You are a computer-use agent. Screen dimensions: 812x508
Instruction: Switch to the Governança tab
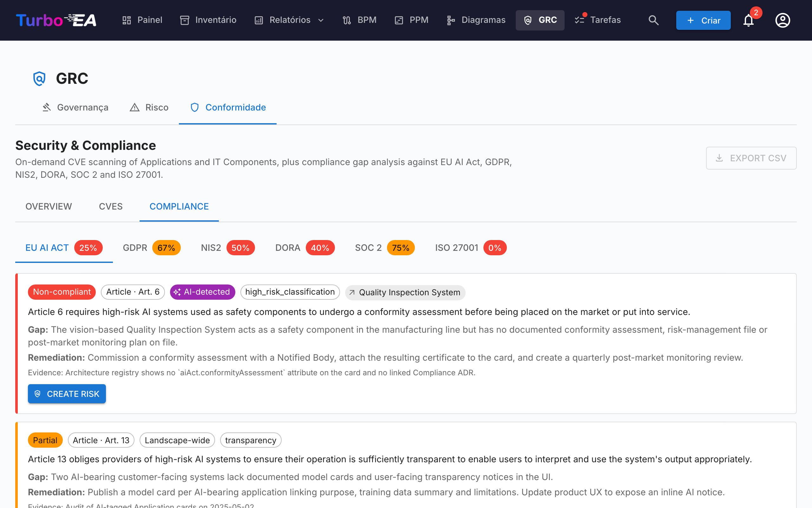pyautogui.click(x=75, y=107)
